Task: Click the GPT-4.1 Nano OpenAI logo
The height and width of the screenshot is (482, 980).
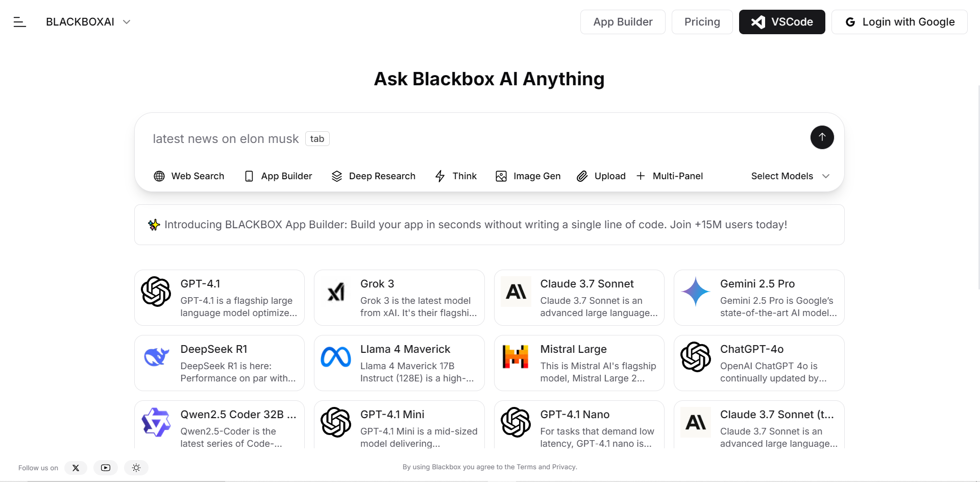Action: (516, 422)
